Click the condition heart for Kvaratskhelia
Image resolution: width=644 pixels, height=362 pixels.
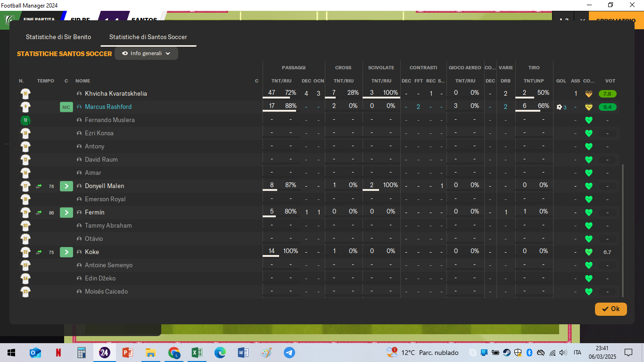(x=588, y=94)
